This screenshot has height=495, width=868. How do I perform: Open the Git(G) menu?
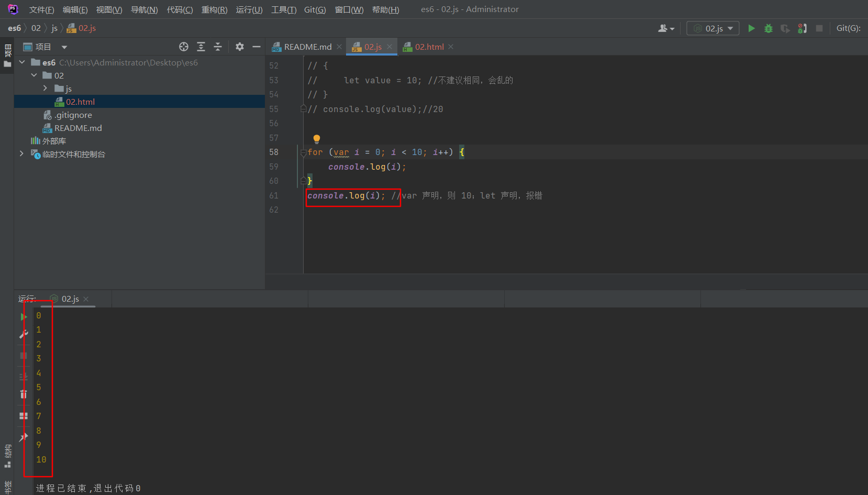pyautogui.click(x=315, y=10)
